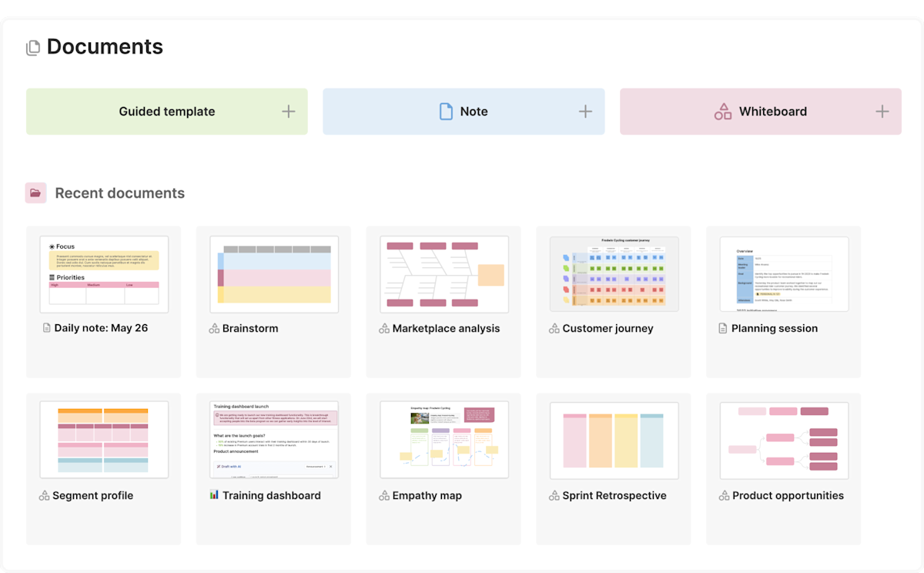The height and width of the screenshot is (573, 924).
Task: Click the whiteboard icon beside Sprint Retrospective
Action: [x=554, y=496]
